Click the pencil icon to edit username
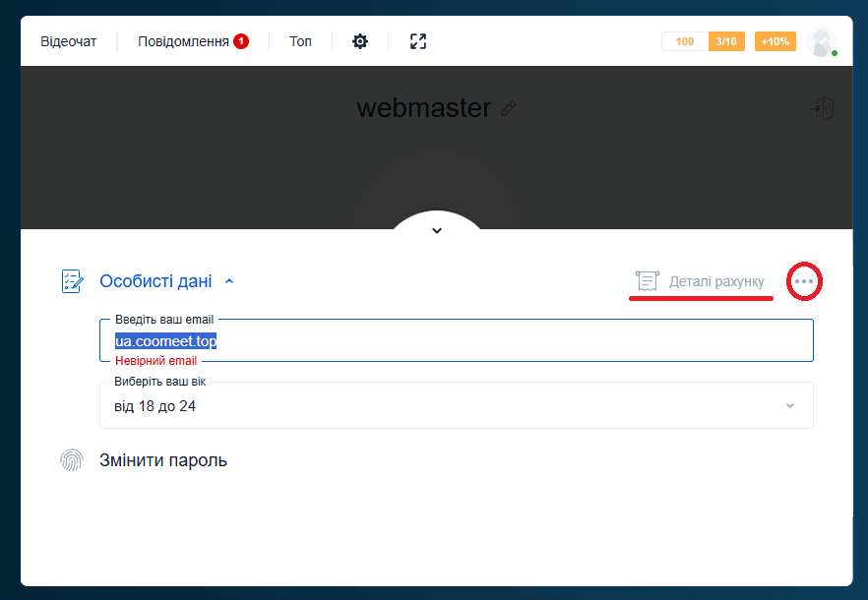 (509, 108)
